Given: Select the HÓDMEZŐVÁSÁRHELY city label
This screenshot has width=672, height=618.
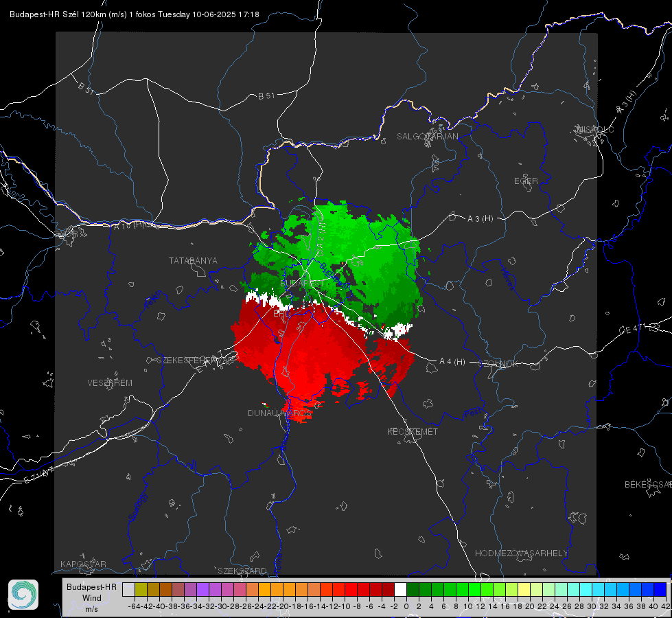Looking at the screenshot, I should [521, 553].
